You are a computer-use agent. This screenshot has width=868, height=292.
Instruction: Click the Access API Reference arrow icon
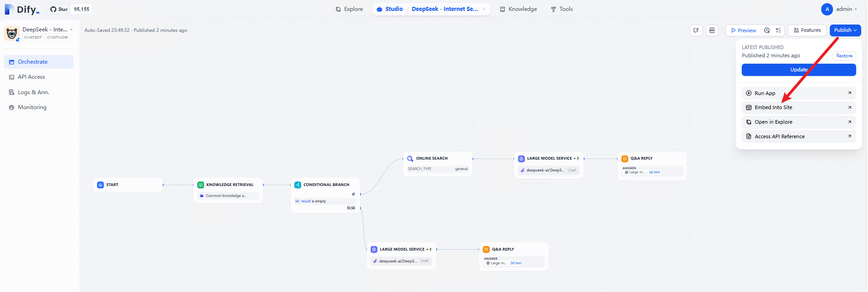click(x=849, y=136)
